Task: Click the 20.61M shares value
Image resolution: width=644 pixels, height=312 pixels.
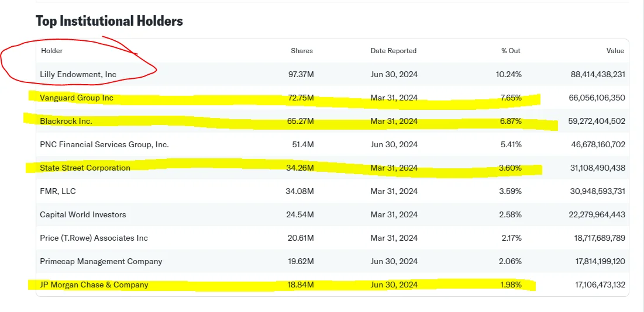Action: click(x=301, y=238)
